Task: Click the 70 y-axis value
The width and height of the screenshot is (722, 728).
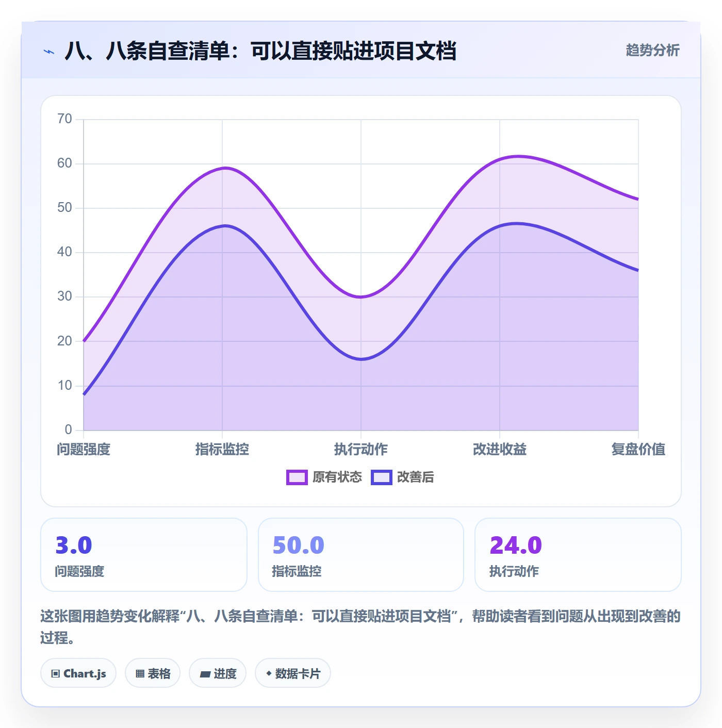Action: [64, 119]
